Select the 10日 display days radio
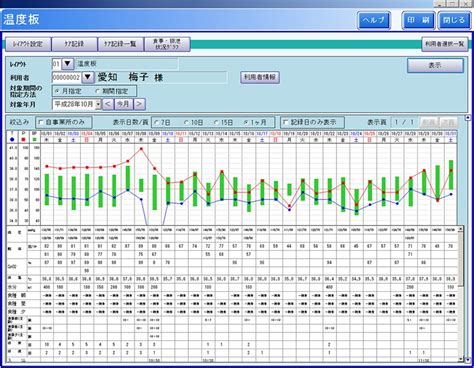 coord(186,123)
